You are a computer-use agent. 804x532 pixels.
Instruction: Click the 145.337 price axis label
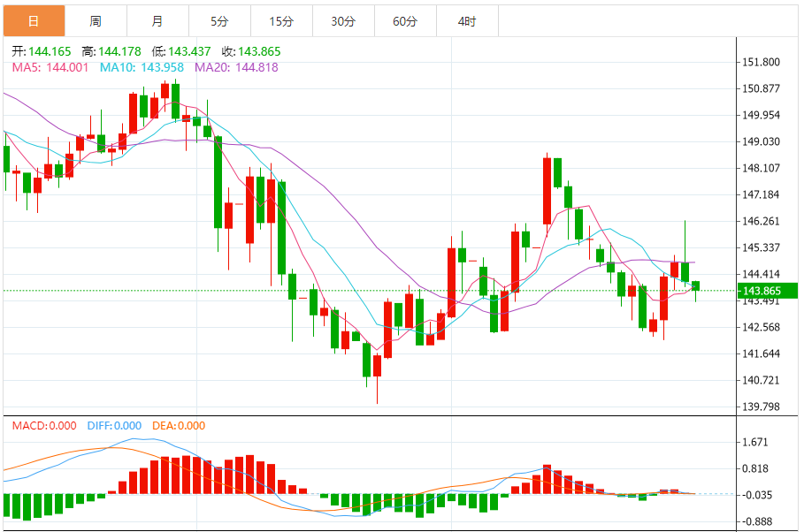coord(761,247)
